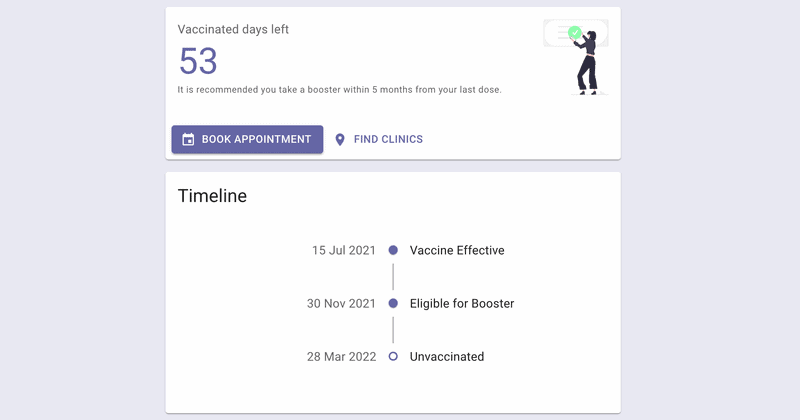Click the 15 Jul 2021 date
The image size is (800, 420).
tap(344, 250)
